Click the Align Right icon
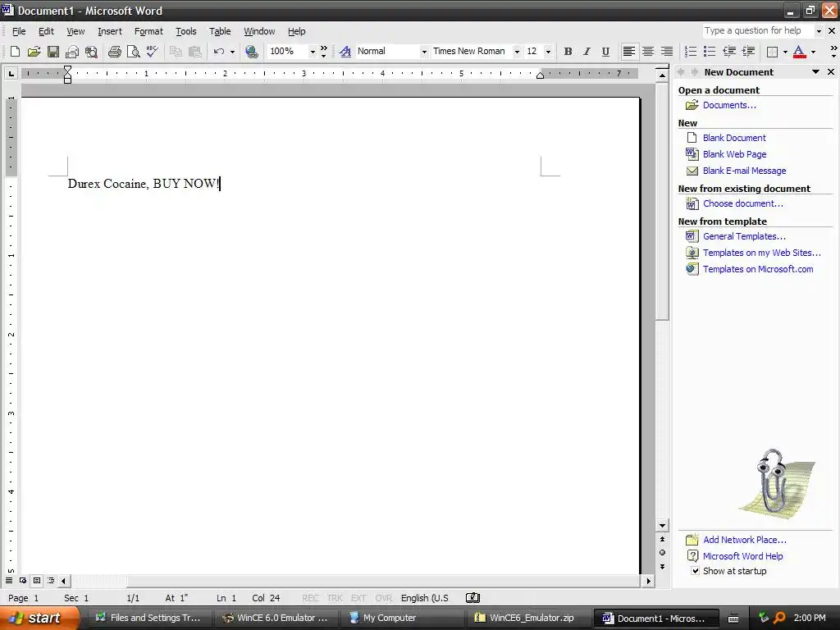 666,52
